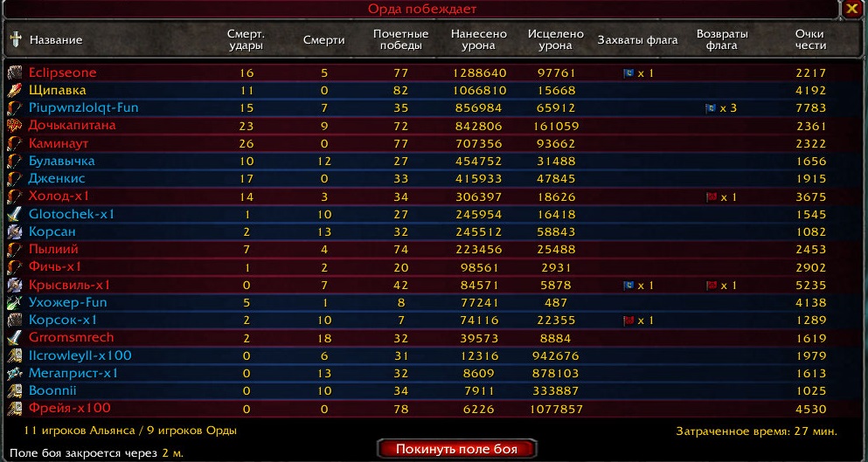The width and height of the screenshot is (868, 462).
Task: Click the red flag capture icon in Корсок-x1's row
Action: (x=628, y=321)
